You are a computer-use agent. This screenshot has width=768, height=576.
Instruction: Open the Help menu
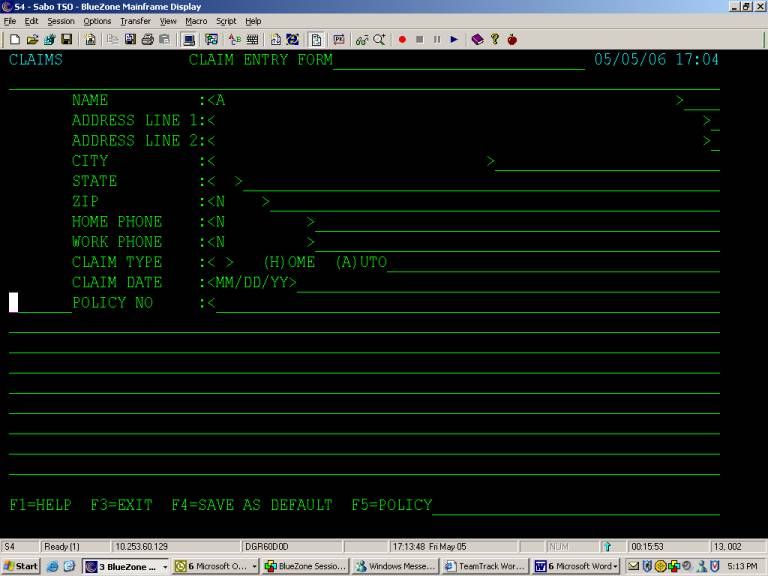[253, 21]
